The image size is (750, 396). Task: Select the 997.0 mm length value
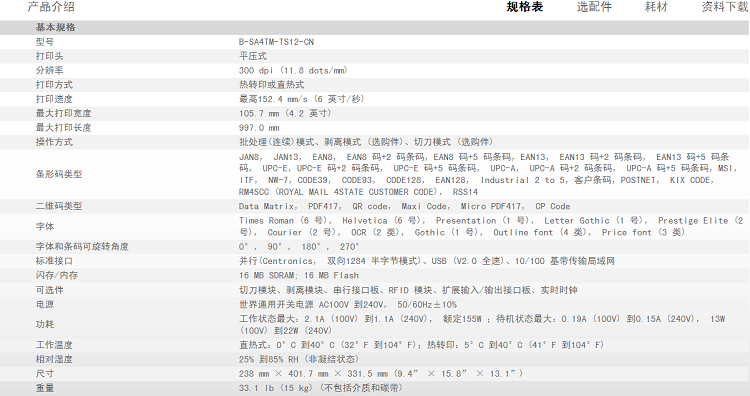click(x=259, y=128)
